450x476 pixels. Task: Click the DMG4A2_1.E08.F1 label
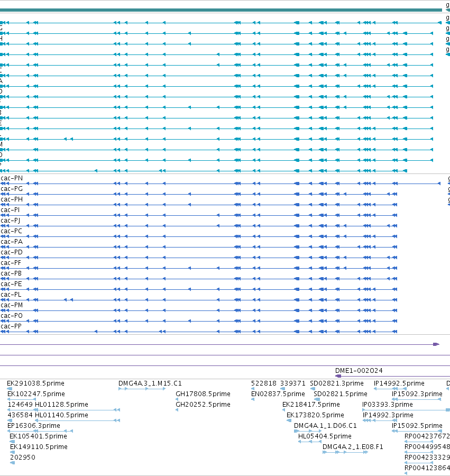[353, 447]
